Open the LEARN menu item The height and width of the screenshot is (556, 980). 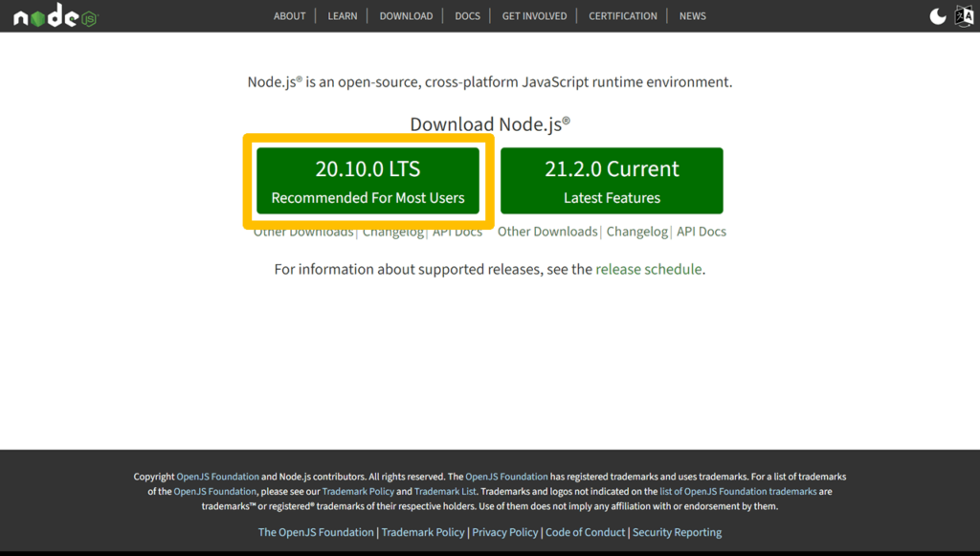coord(343,16)
